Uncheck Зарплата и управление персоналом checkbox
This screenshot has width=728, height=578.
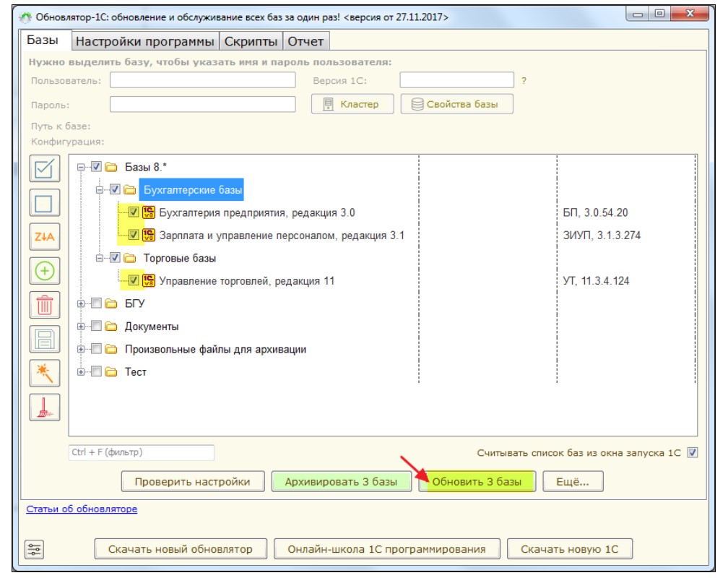coord(133,235)
